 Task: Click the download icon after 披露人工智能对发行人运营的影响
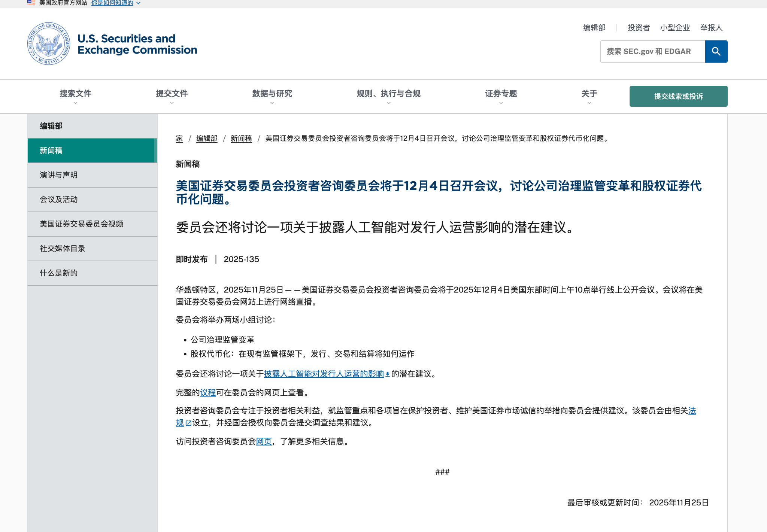tap(386, 374)
